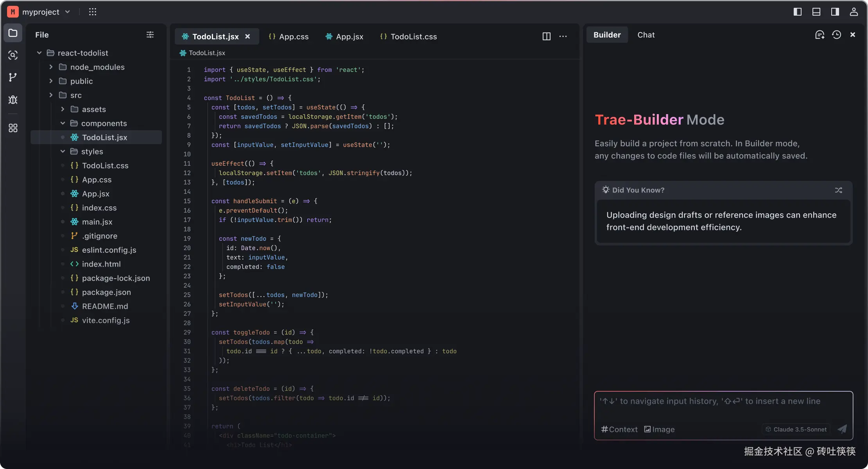
Task: Attach an Image to the prompt
Action: pos(660,429)
